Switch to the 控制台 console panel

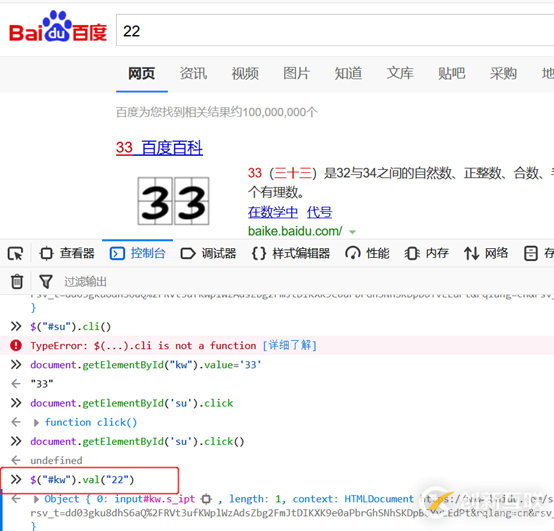137,253
